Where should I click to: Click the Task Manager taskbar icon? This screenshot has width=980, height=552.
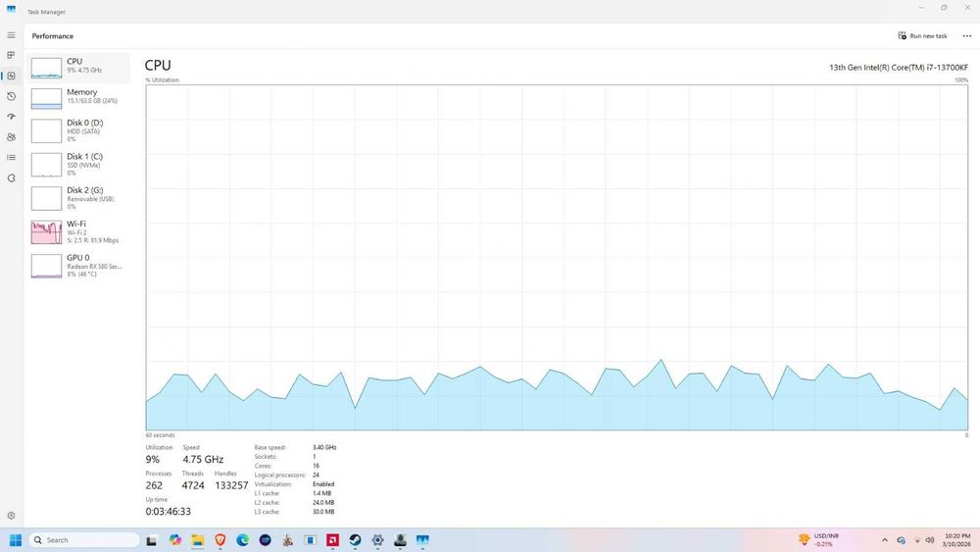tap(422, 540)
